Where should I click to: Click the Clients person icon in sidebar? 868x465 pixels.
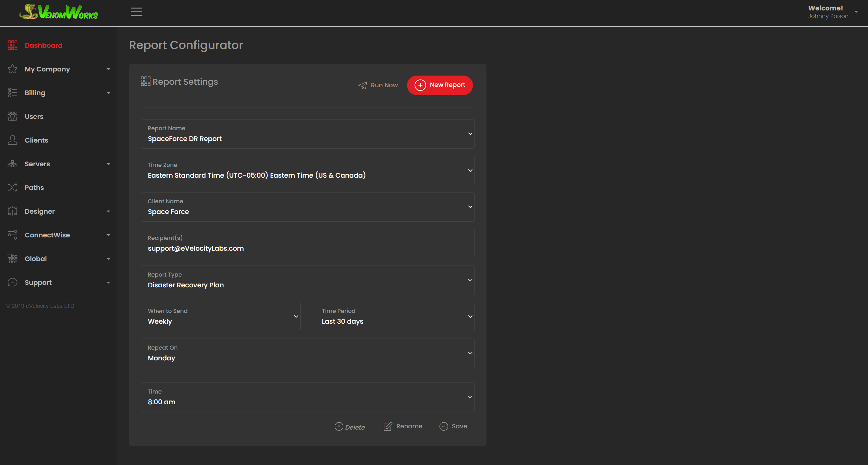click(x=12, y=140)
